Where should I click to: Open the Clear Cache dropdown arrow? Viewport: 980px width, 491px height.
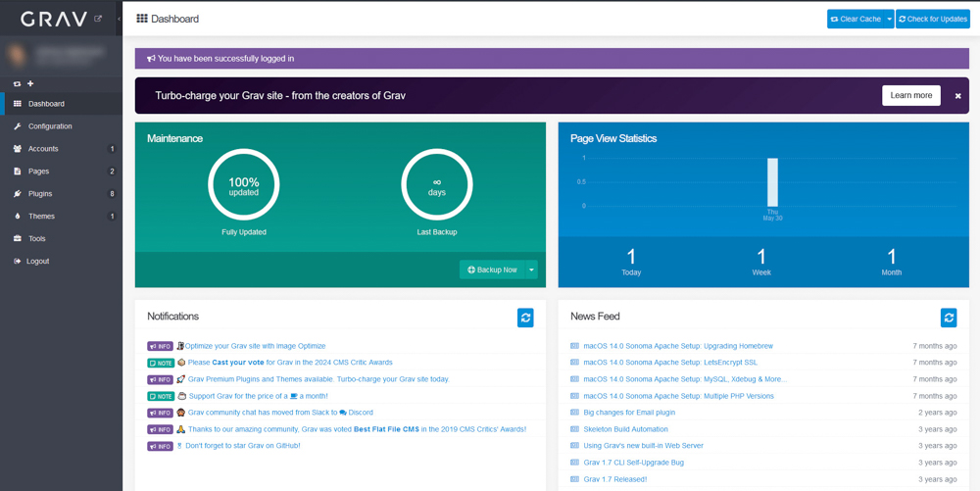890,20
